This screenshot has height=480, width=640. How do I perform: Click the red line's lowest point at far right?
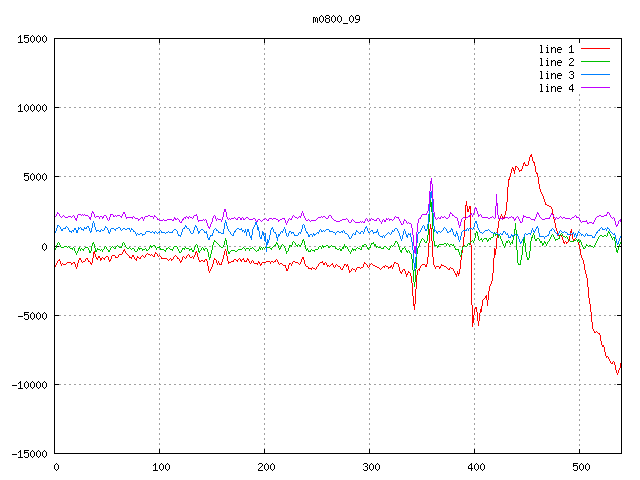(617, 374)
